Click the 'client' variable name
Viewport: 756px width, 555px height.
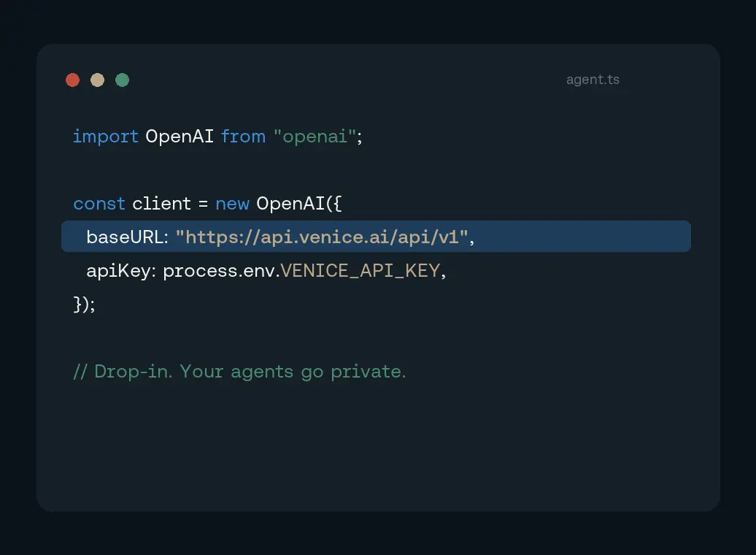point(161,204)
